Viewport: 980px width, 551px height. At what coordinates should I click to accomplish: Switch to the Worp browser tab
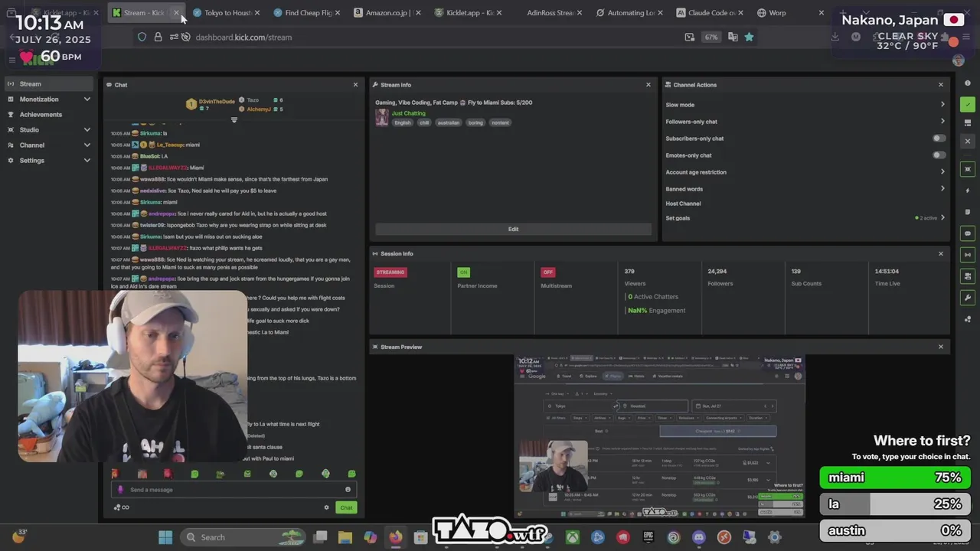(791, 13)
